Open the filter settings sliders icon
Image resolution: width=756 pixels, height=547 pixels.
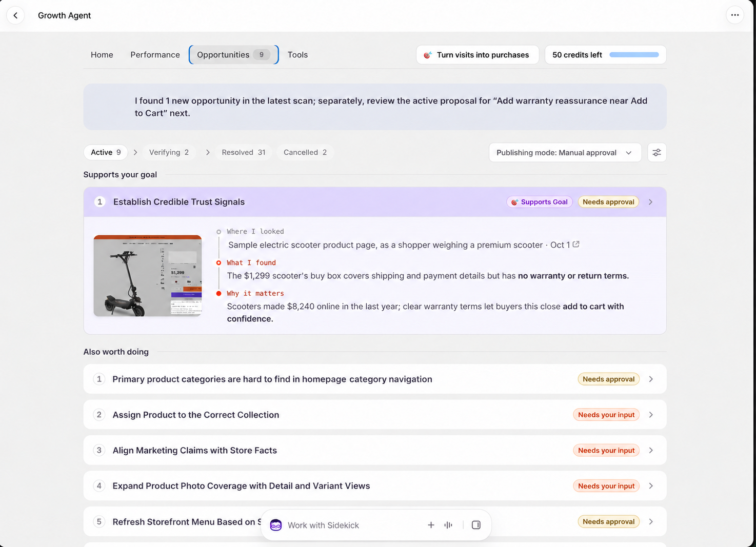pyautogui.click(x=656, y=153)
